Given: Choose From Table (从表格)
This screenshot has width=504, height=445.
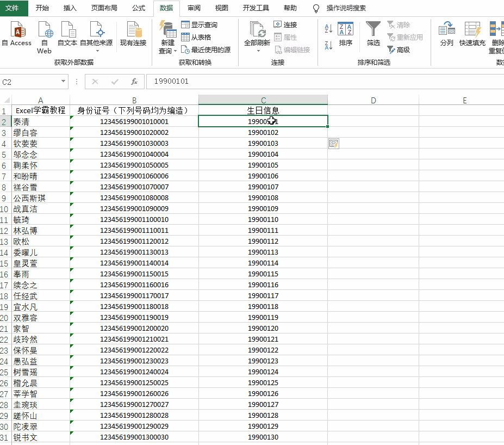Looking at the screenshot, I should coord(196,38).
